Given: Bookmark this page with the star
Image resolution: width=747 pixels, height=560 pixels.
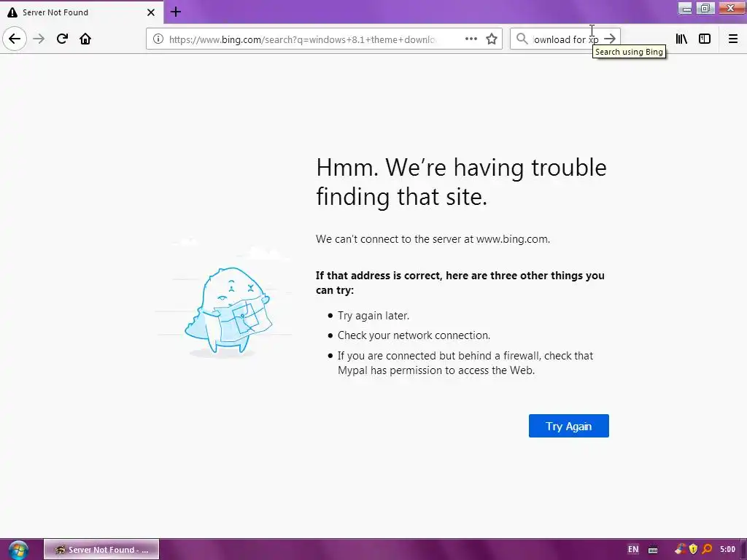Looking at the screenshot, I should coord(492,39).
